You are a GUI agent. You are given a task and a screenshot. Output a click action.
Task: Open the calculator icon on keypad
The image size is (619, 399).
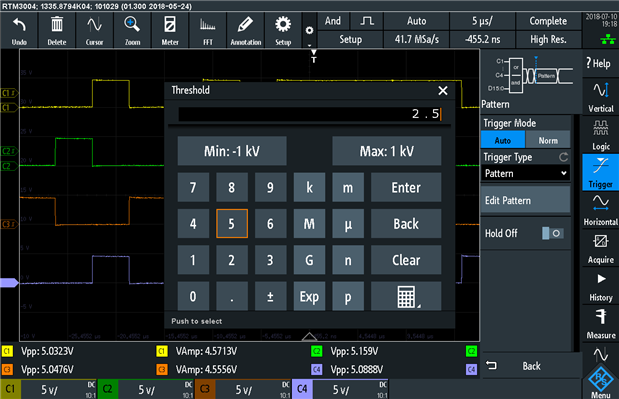coord(406,296)
